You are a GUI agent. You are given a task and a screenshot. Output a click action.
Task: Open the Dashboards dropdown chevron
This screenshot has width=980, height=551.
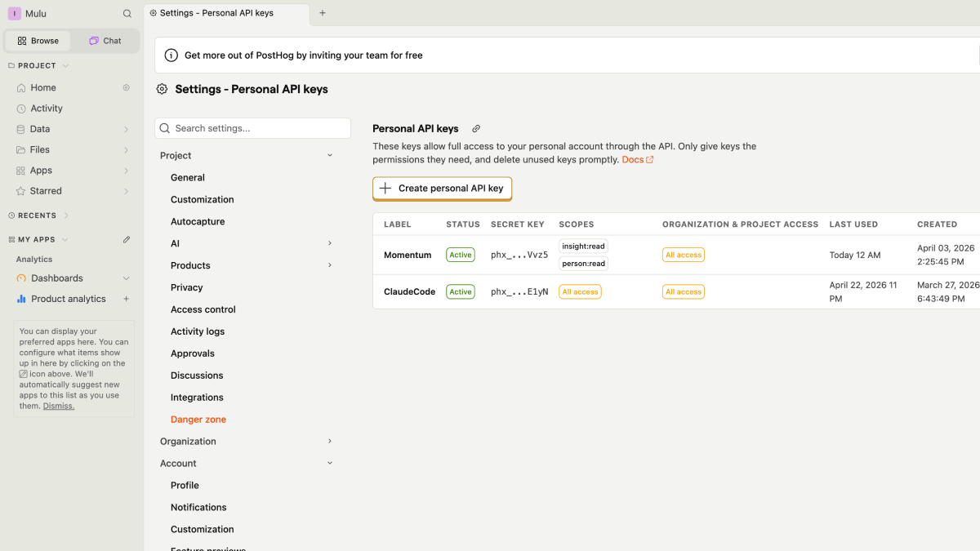tap(127, 278)
